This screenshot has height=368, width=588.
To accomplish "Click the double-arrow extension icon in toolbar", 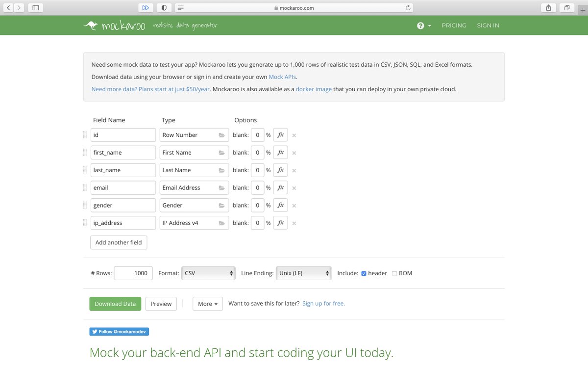I will 146,8.
